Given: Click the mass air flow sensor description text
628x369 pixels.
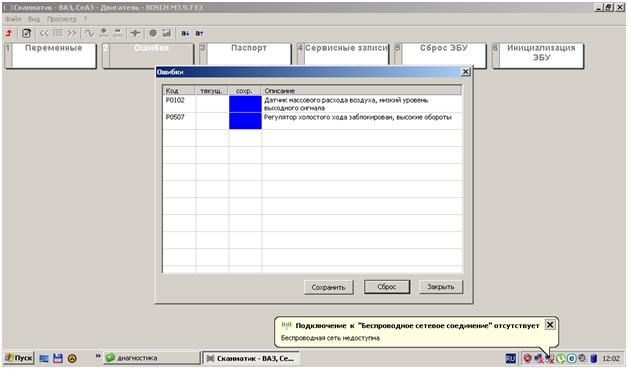Looking at the screenshot, I should point(346,104).
